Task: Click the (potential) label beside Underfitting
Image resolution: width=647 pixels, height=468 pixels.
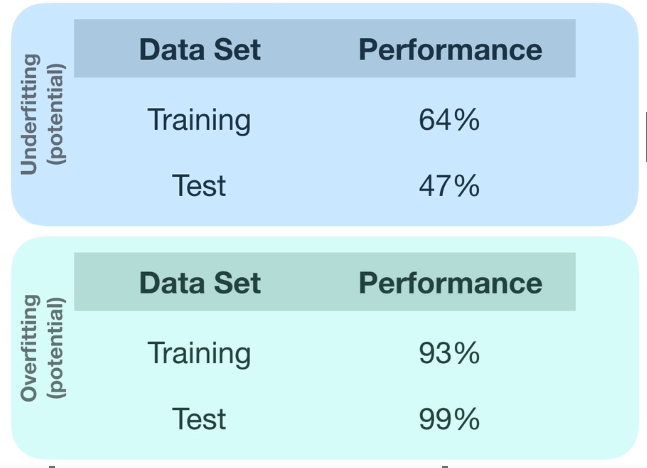Action: [x=56, y=114]
